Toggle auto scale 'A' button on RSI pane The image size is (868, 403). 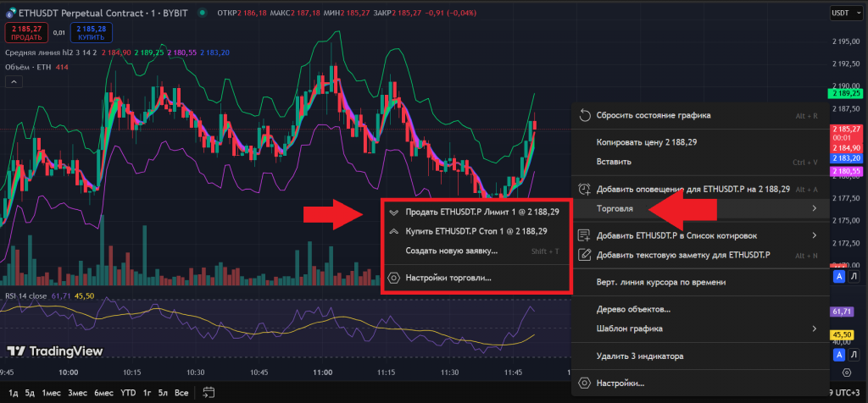click(x=838, y=277)
